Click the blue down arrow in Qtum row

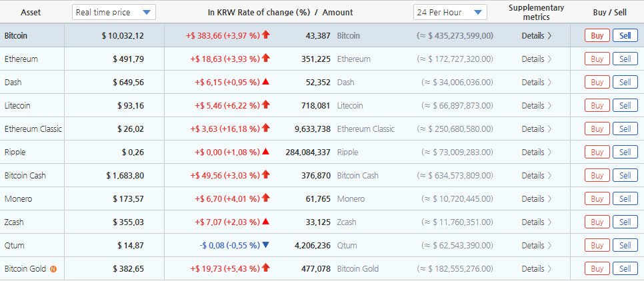click(266, 245)
